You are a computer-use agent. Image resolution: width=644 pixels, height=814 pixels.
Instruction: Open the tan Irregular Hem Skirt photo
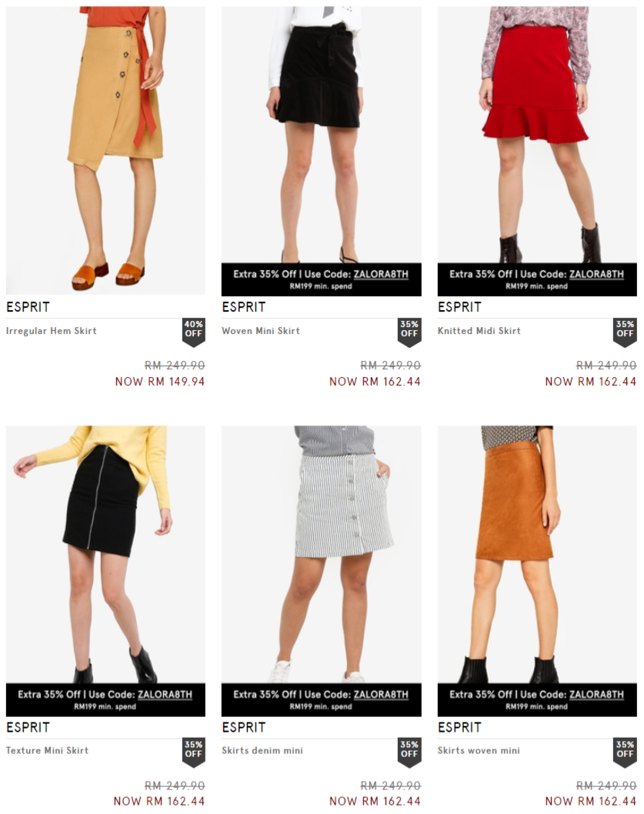(105, 151)
